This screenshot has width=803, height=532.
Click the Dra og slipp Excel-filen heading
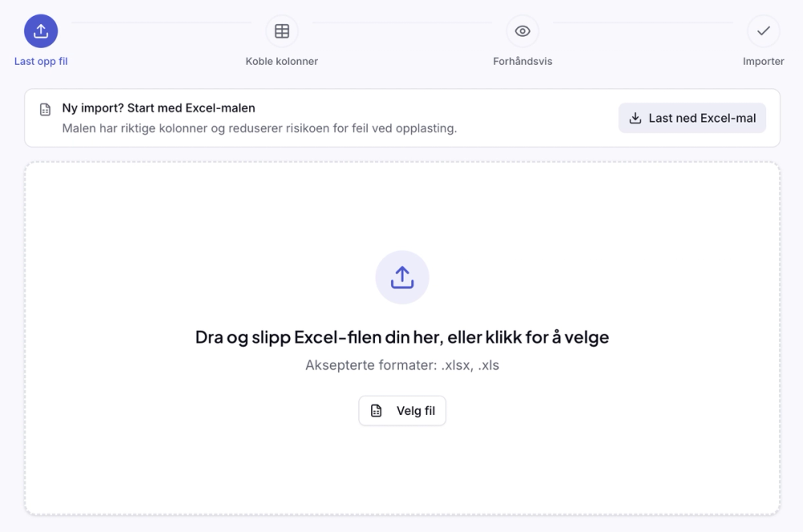[402, 337]
